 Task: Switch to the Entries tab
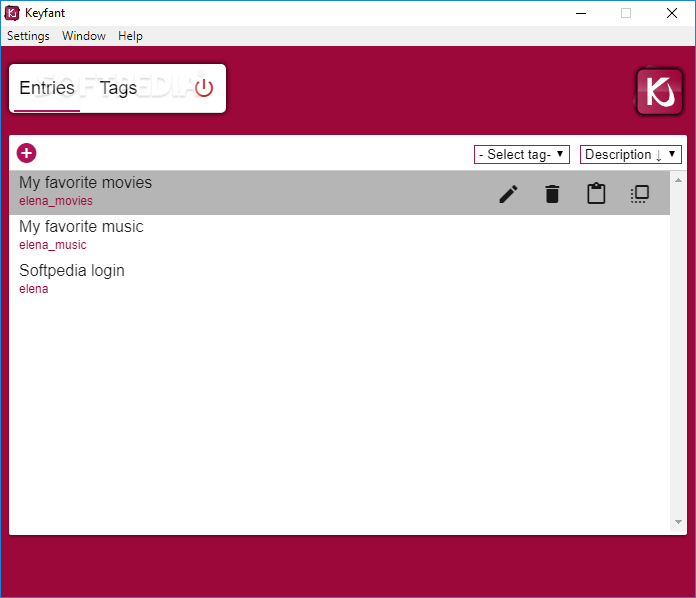pyautogui.click(x=47, y=88)
